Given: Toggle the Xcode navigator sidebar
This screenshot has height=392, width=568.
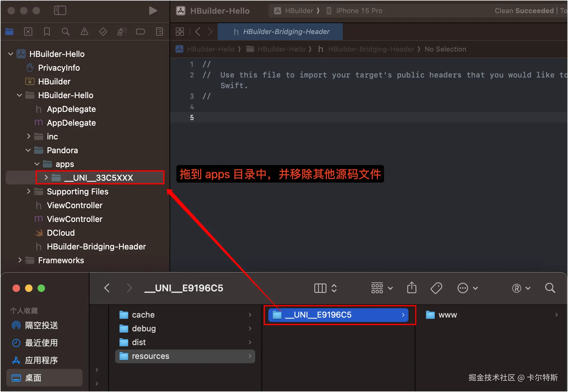Looking at the screenshot, I should click(60, 11).
